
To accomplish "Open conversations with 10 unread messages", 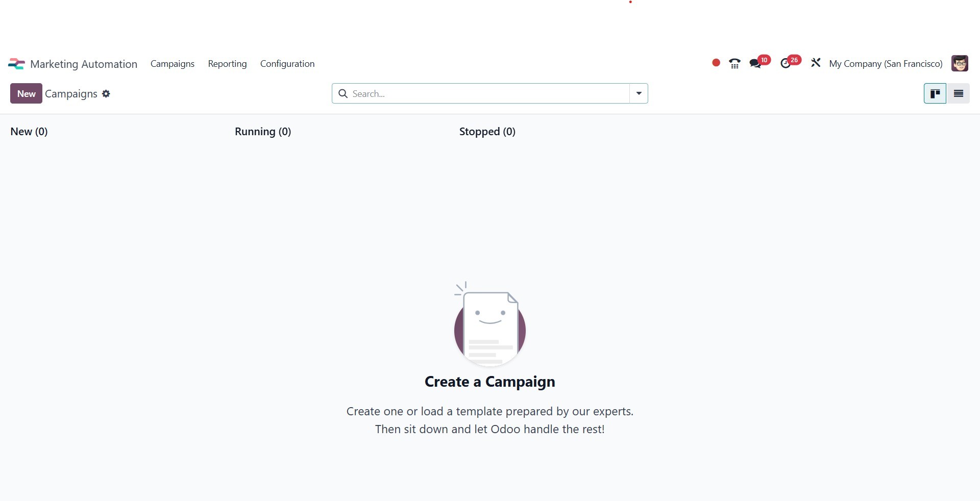I will coord(755,64).
